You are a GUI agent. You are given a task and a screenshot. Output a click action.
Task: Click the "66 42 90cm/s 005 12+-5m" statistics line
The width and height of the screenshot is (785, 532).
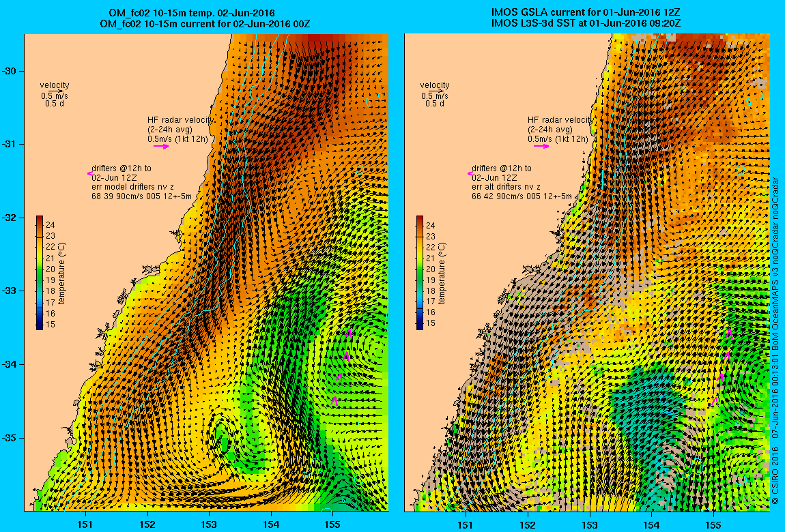[522, 196]
